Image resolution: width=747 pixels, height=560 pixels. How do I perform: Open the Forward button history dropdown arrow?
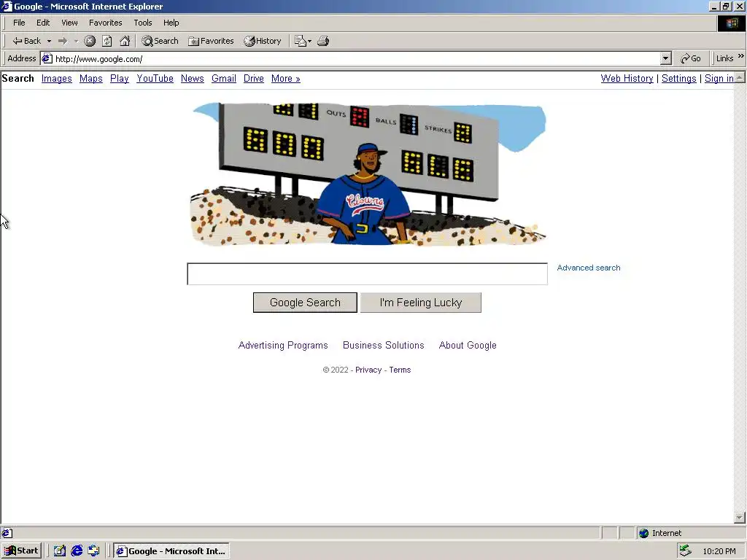pyautogui.click(x=76, y=42)
